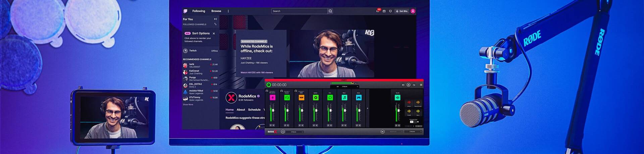This screenshot has width=644, height=154.
Task: Open the Twitch inbox envelope icon
Action: (384, 11)
